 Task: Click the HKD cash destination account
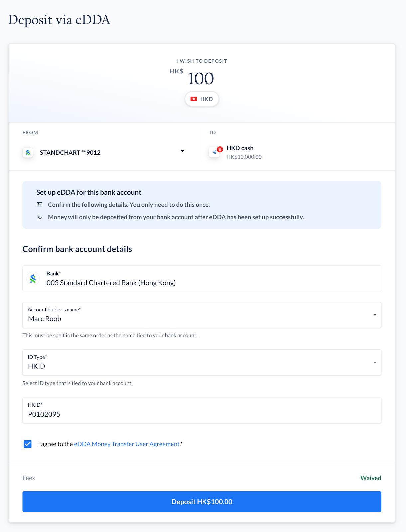pyautogui.click(x=235, y=152)
